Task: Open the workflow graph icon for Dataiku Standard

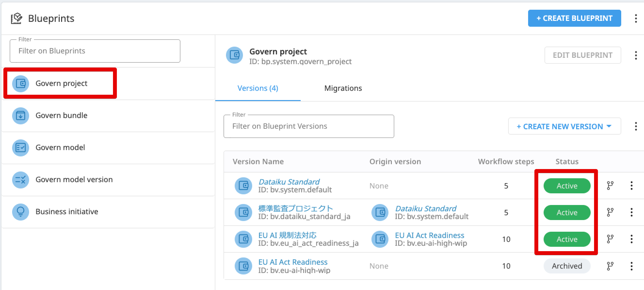Action: click(x=610, y=186)
